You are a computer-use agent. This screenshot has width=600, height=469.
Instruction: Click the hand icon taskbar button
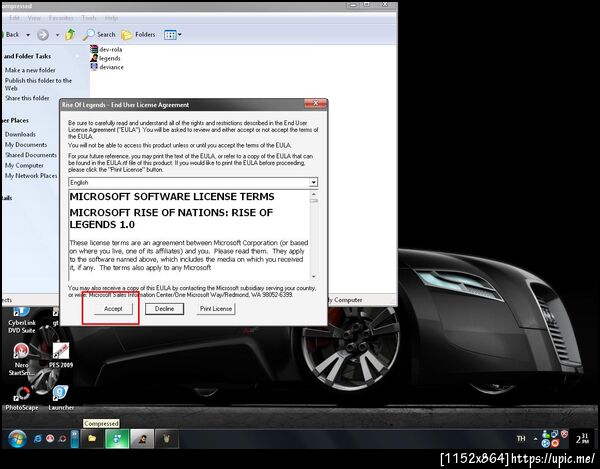tap(167, 438)
